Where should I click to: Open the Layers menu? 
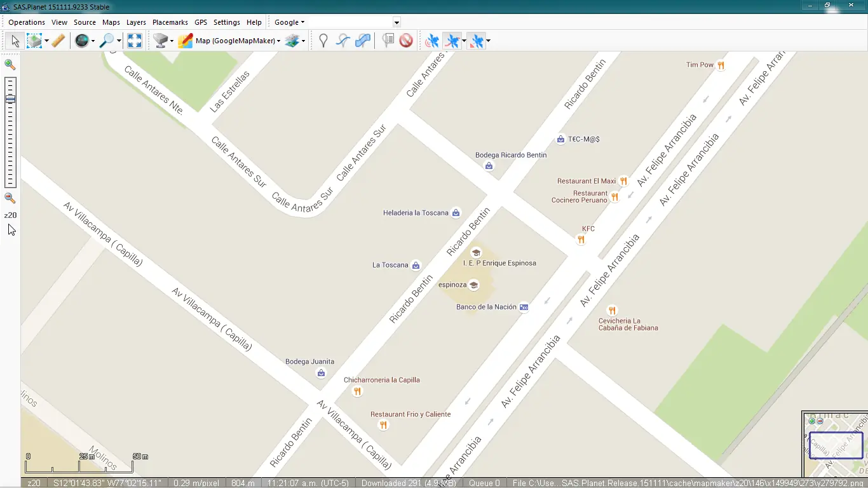[136, 22]
